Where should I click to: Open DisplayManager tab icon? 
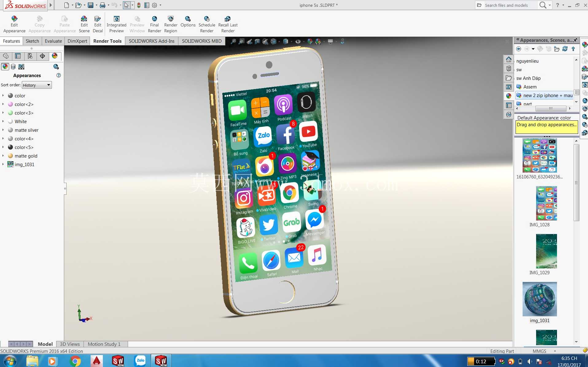point(55,56)
